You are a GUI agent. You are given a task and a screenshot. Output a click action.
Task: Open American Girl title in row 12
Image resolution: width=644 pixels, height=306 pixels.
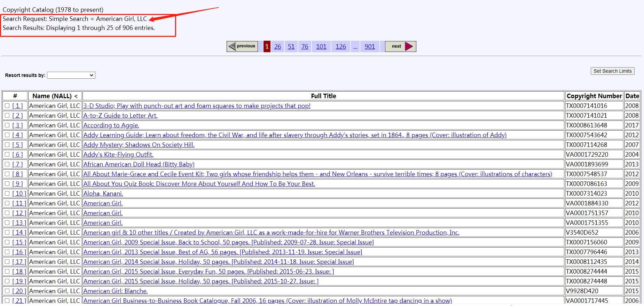(103, 213)
